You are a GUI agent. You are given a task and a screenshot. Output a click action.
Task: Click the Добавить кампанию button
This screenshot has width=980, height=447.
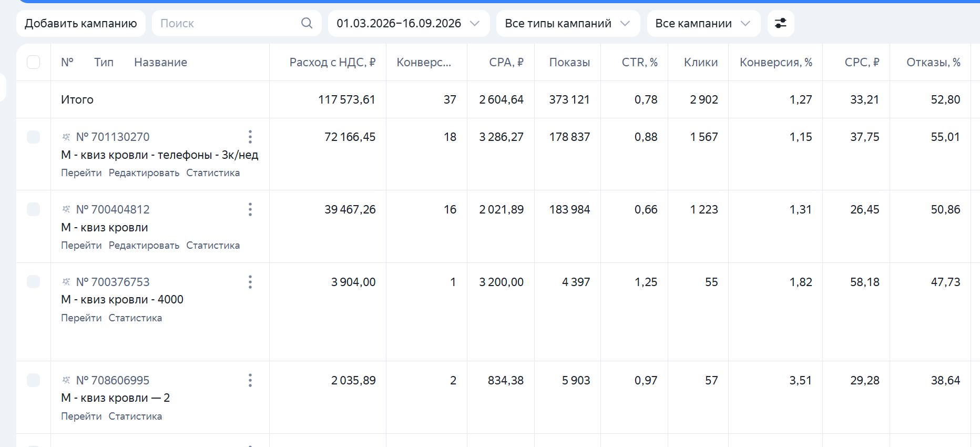(x=81, y=23)
